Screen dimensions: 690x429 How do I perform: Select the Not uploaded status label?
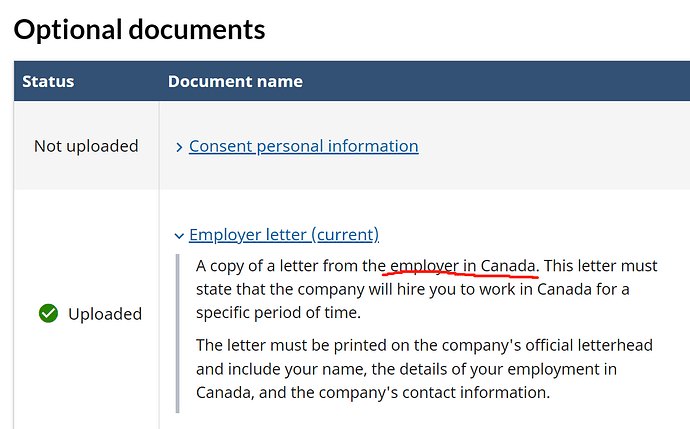[x=86, y=146]
